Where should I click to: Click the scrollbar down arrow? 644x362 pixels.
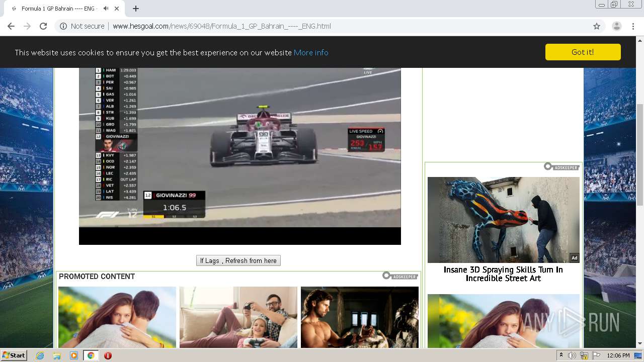coord(640,343)
